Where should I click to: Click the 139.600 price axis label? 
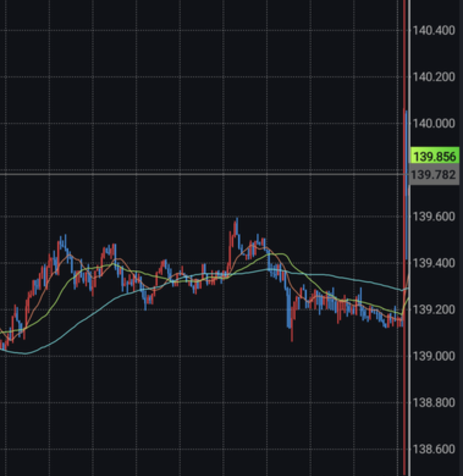(434, 217)
